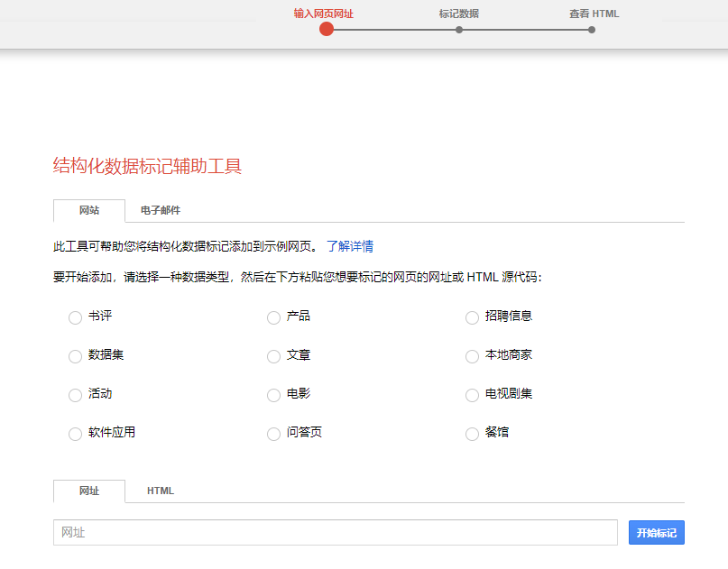Click the 查看 HTML step dot
This screenshot has height=569, width=728.
pyautogui.click(x=592, y=30)
